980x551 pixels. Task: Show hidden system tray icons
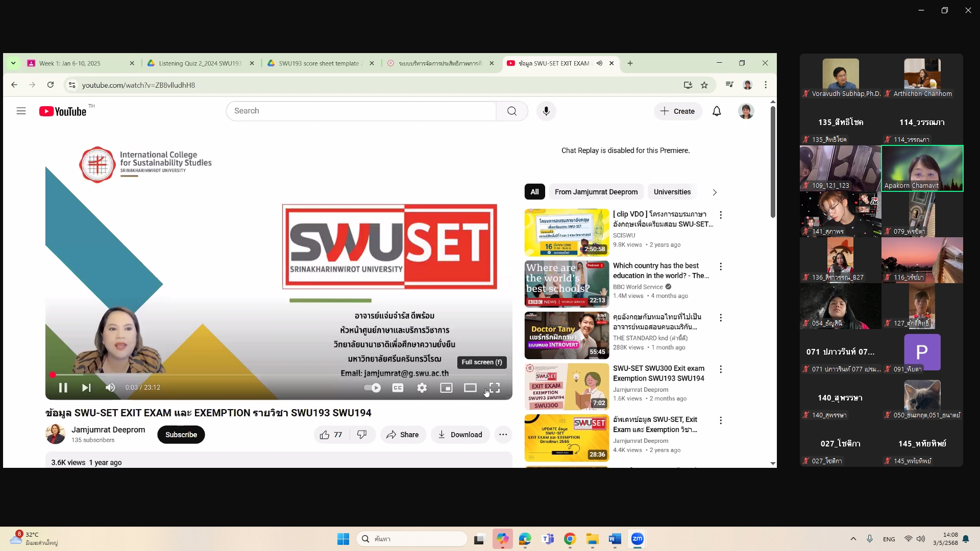(853, 539)
